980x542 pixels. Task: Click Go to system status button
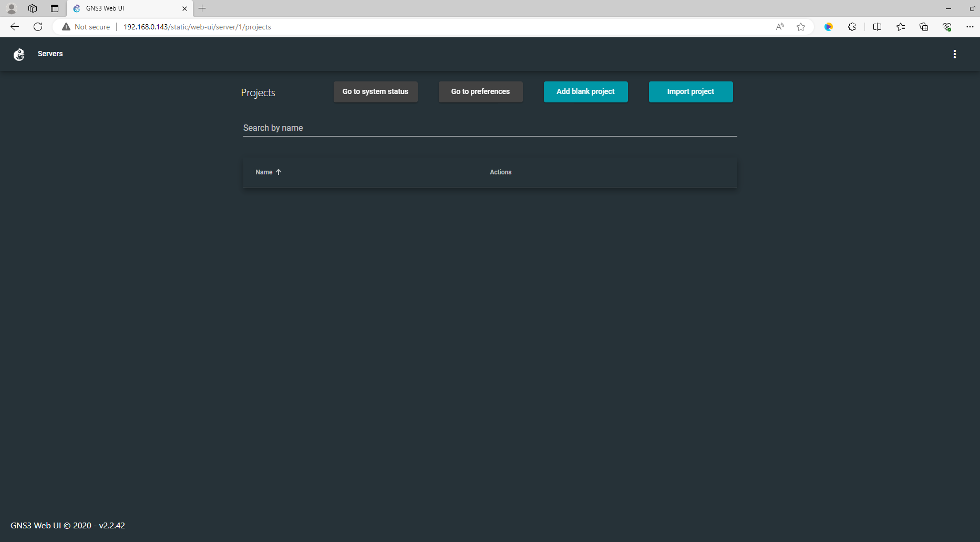coord(375,92)
